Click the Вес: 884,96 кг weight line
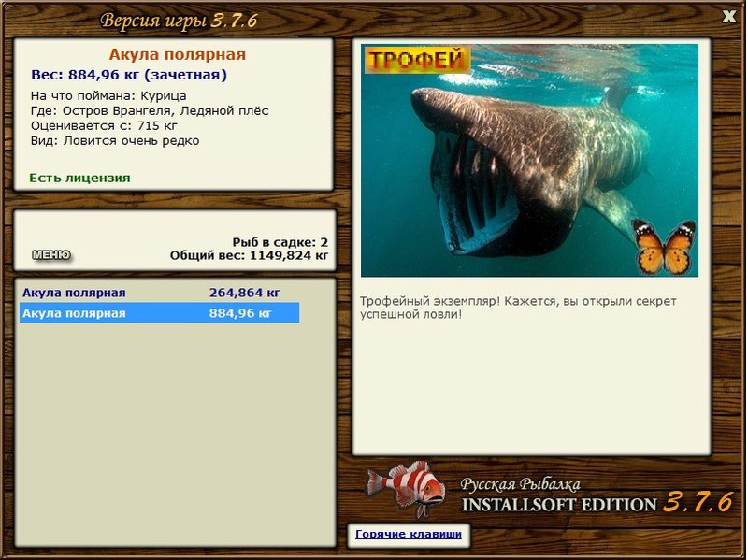The height and width of the screenshot is (560, 748). [x=129, y=75]
